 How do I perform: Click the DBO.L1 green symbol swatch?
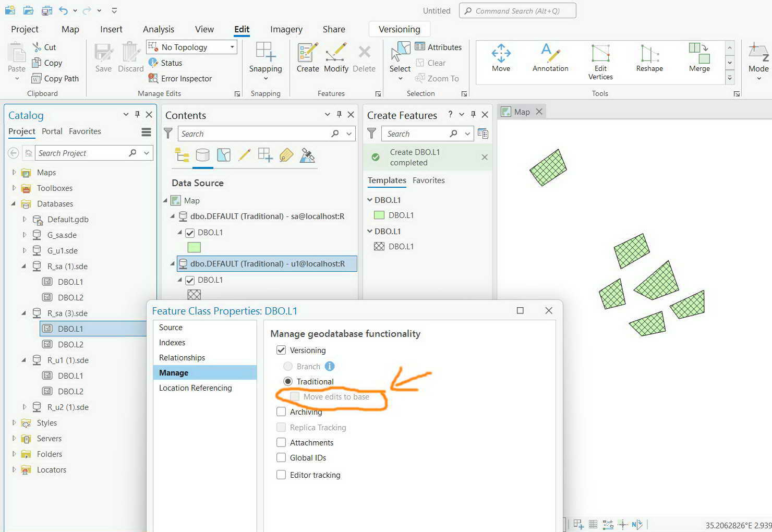(379, 215)
